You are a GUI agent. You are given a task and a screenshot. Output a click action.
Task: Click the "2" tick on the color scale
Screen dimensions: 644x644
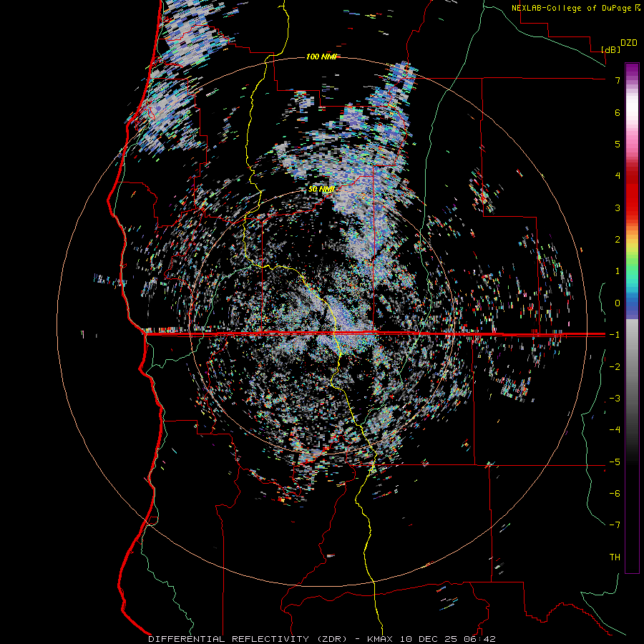tap(618, 240)
